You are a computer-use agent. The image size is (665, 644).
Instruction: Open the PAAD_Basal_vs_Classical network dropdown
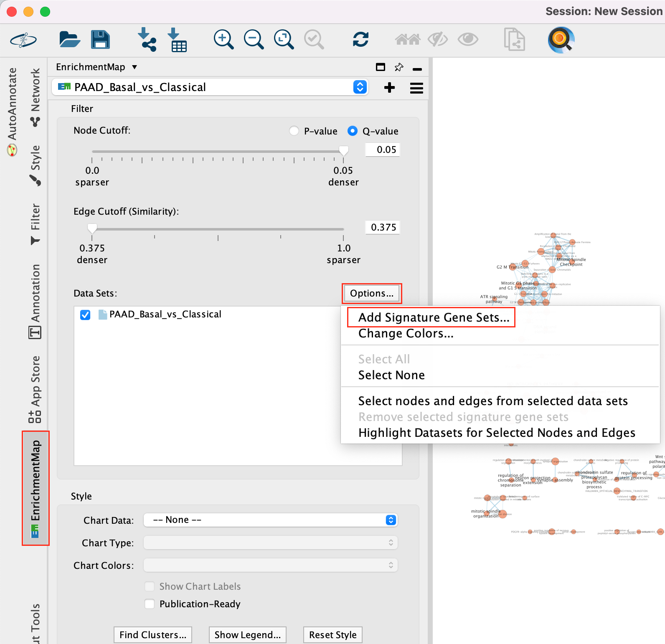360,87
